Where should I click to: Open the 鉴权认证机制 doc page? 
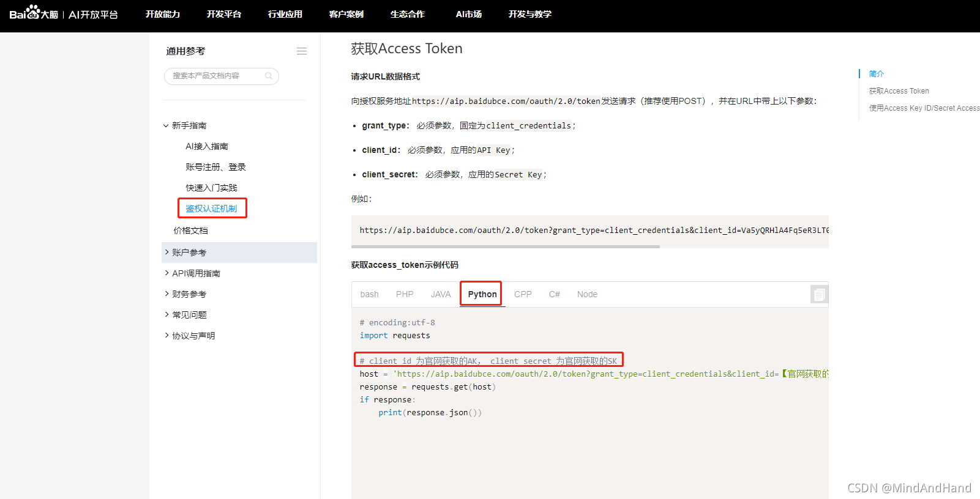(x=211, y=209)
